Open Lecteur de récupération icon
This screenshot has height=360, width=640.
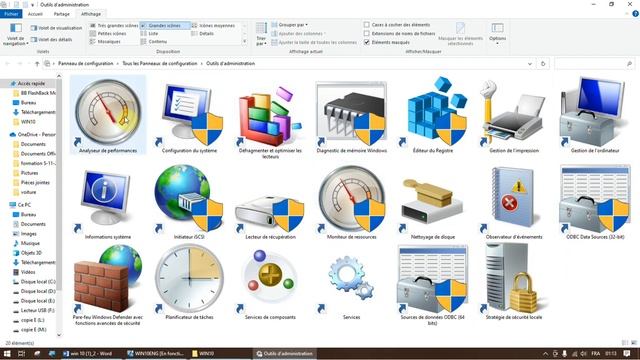click(270, 214)
